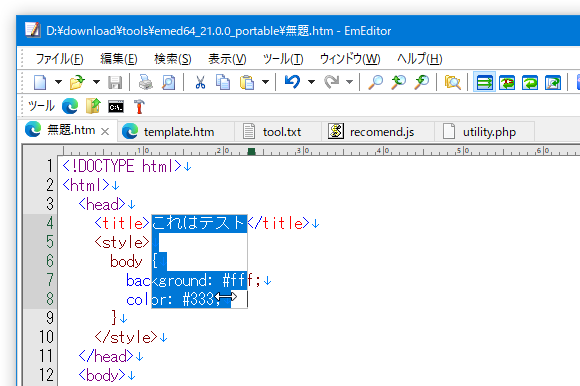Click the ツール toolbar label
580x386 pixels.
pyautogui.click(x=41, y=106)
